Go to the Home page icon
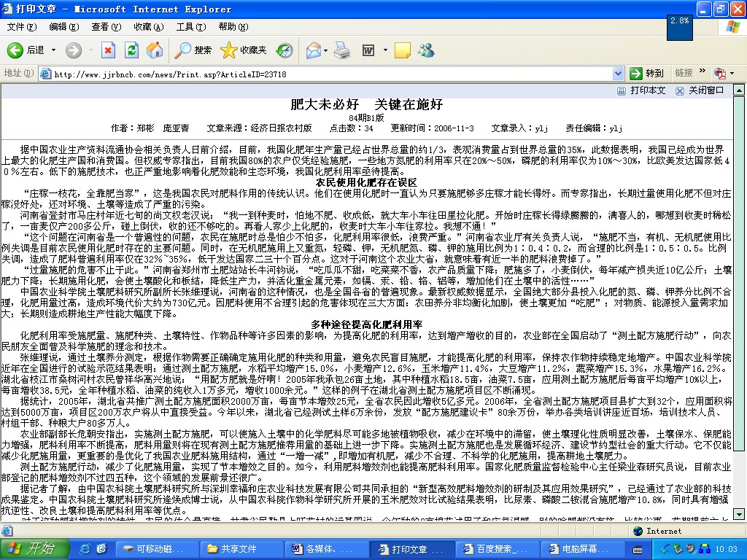 pyautogui.click(x=155, y=50)
